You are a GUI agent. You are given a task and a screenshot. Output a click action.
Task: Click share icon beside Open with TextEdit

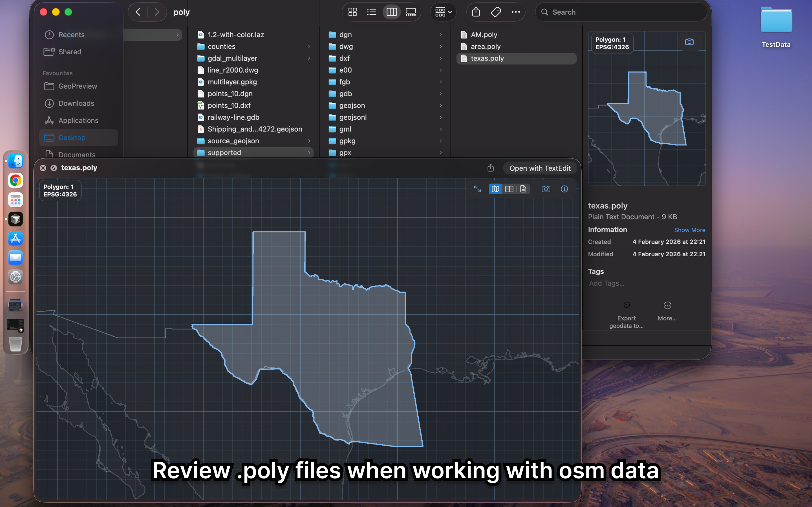coord(491,168)
